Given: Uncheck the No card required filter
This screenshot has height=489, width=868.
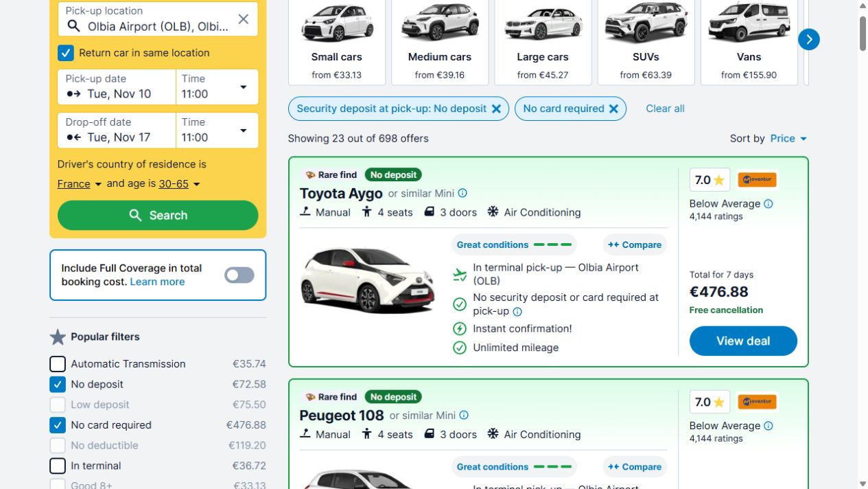Looking at the screenshot, I should [58, 425].
